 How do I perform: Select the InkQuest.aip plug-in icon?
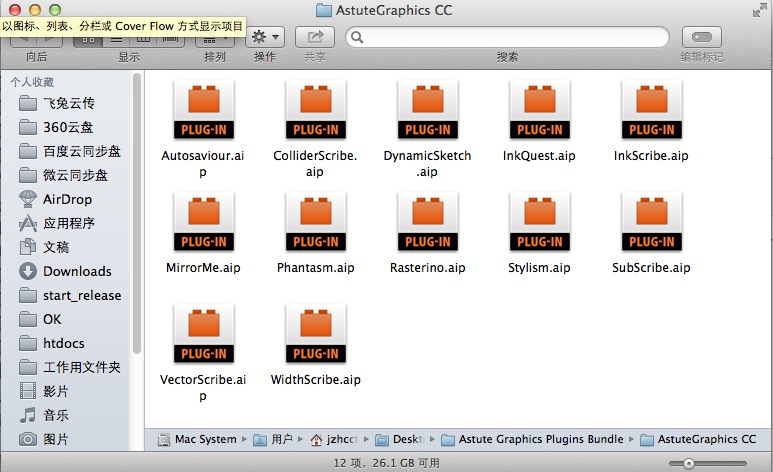539,109
